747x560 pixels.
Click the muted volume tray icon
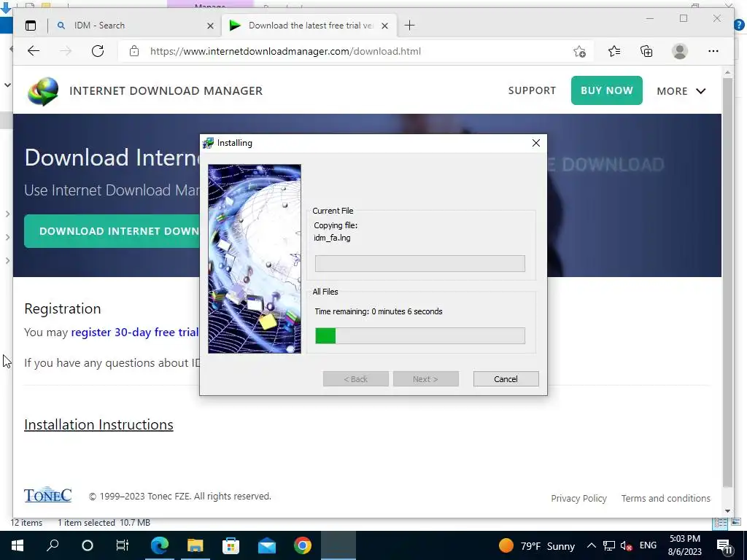pos(626,545)
